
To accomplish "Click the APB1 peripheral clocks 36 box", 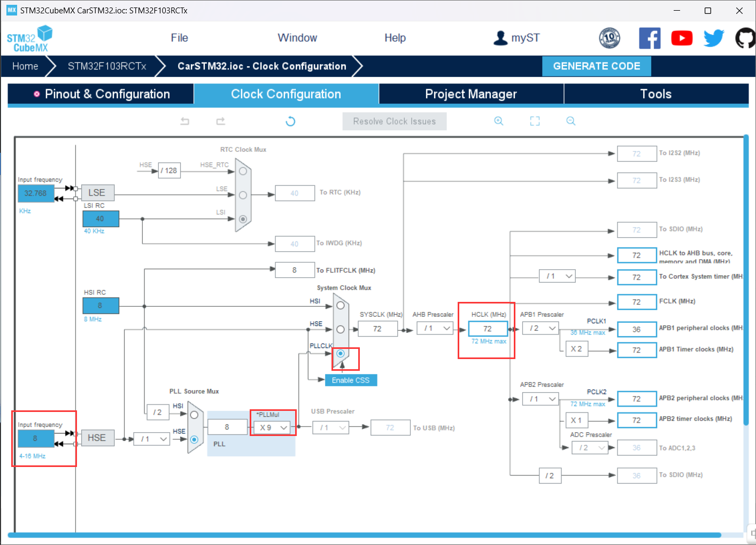I will click(637, 329).
